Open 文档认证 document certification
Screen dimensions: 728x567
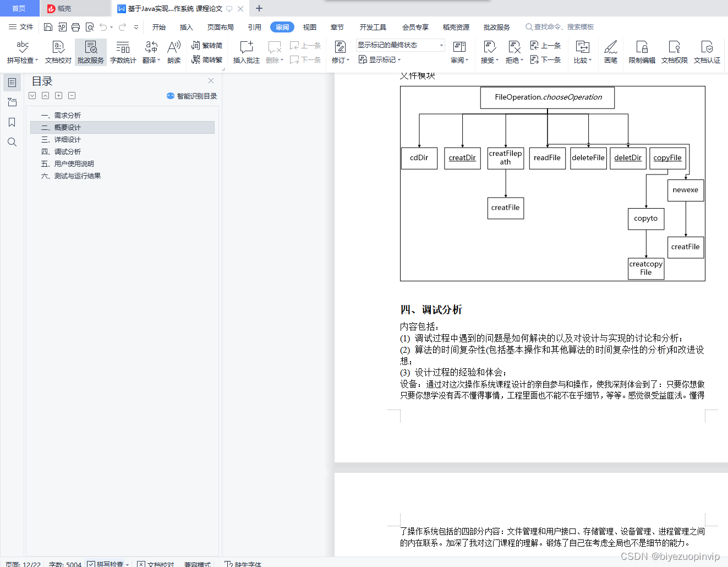click(x=707, y=52)
